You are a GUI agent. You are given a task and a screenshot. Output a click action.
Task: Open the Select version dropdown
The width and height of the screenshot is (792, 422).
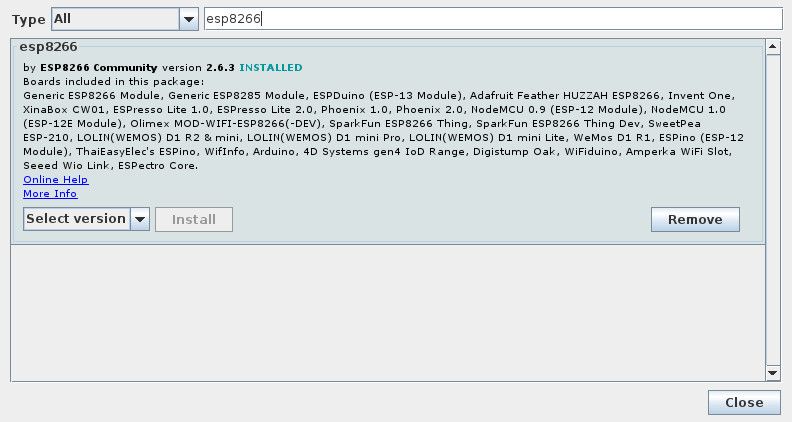86,219
